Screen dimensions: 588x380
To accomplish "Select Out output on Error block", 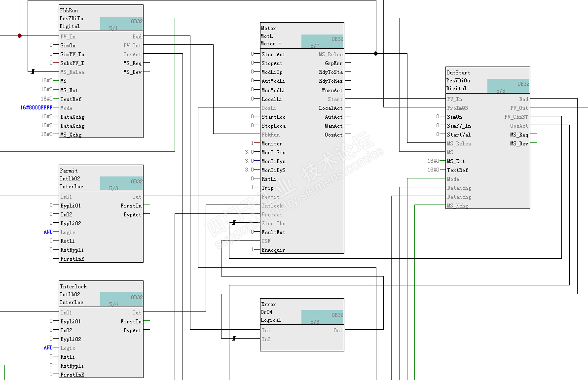I will point(338,330).
